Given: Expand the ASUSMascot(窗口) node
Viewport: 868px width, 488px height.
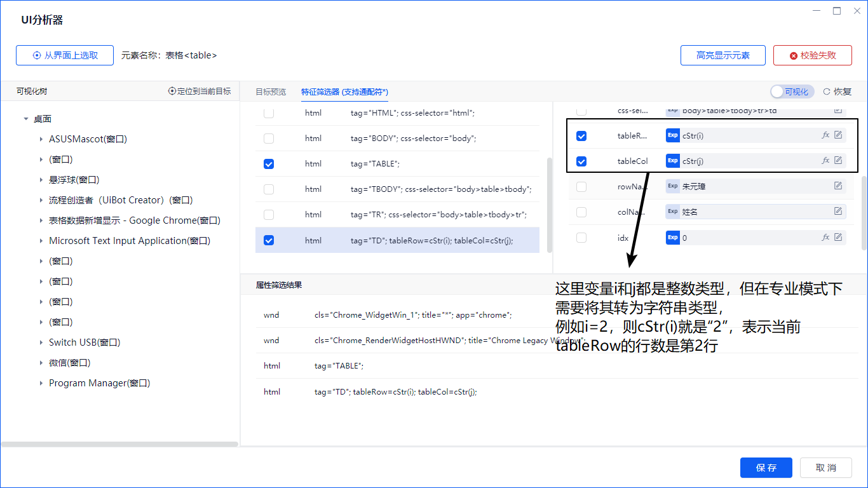Looking at the screenshot, I should [41, 139].
